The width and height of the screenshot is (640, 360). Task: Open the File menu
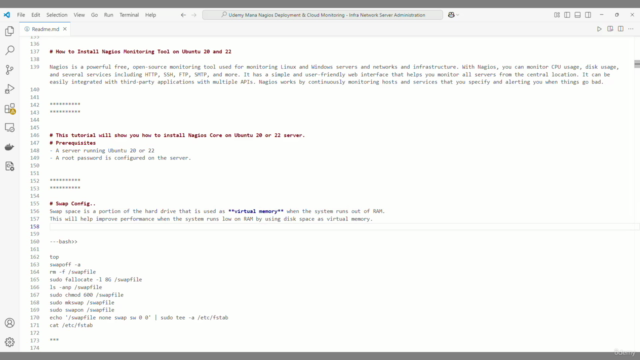tap(21, 15)
